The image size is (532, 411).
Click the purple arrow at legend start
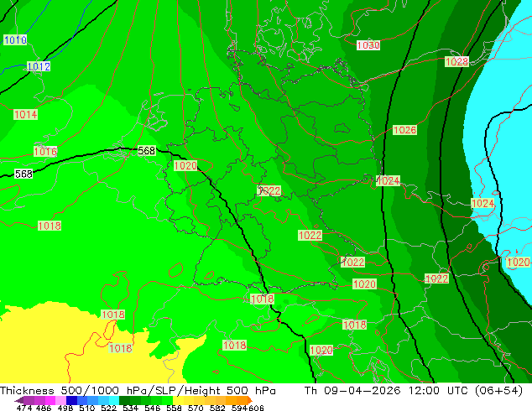click(x=18, y=400)
